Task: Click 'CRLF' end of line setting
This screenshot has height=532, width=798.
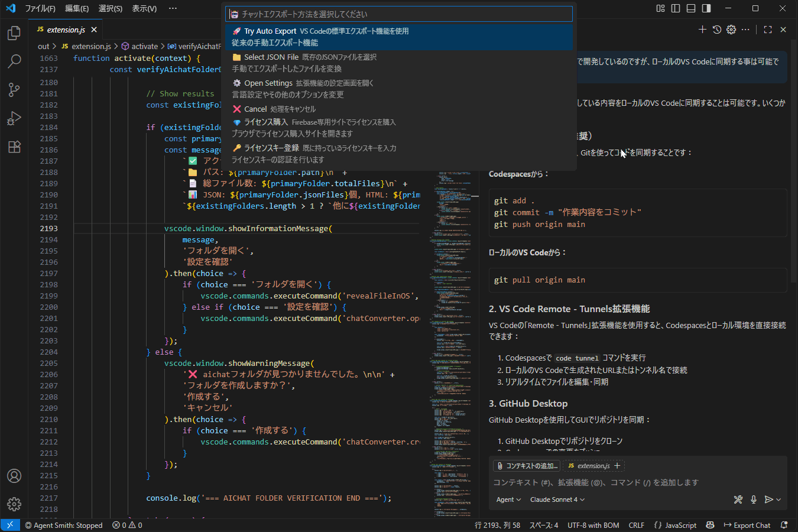Action: coord(637,525)
